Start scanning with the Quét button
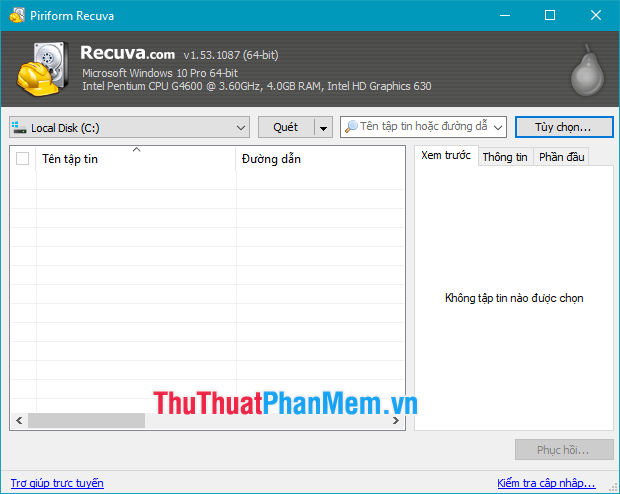Viewport: 620px width, 494px height. tap(286, 127)
